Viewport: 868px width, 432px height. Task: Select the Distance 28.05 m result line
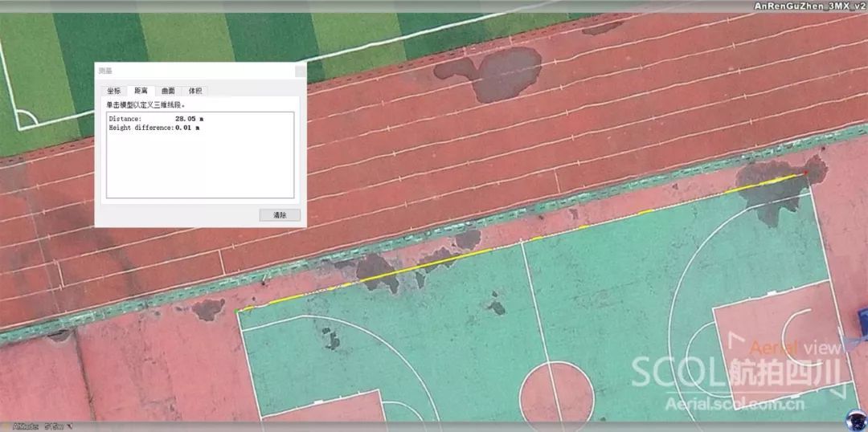tap(156, 119)
